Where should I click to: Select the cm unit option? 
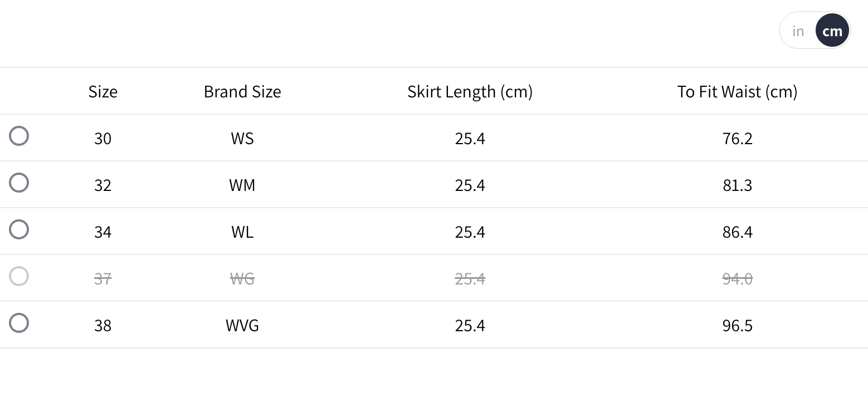click(x=832, y=31)
